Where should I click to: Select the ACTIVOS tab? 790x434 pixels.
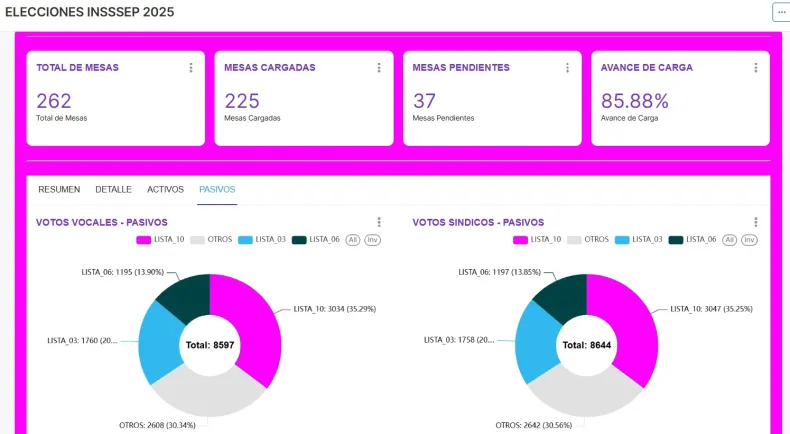coord(165,189)
